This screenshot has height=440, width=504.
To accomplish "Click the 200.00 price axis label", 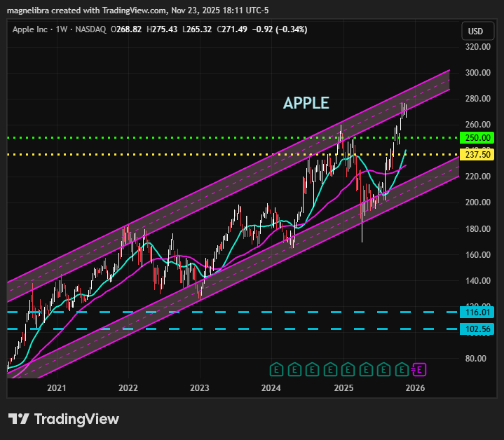I will tap(478, 202).
